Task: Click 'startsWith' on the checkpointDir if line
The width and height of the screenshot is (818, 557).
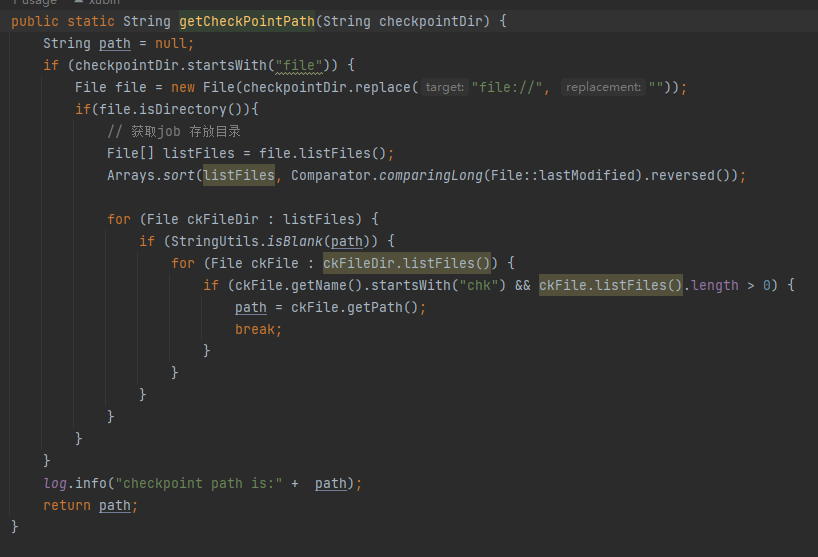Action: coord(227,65)
